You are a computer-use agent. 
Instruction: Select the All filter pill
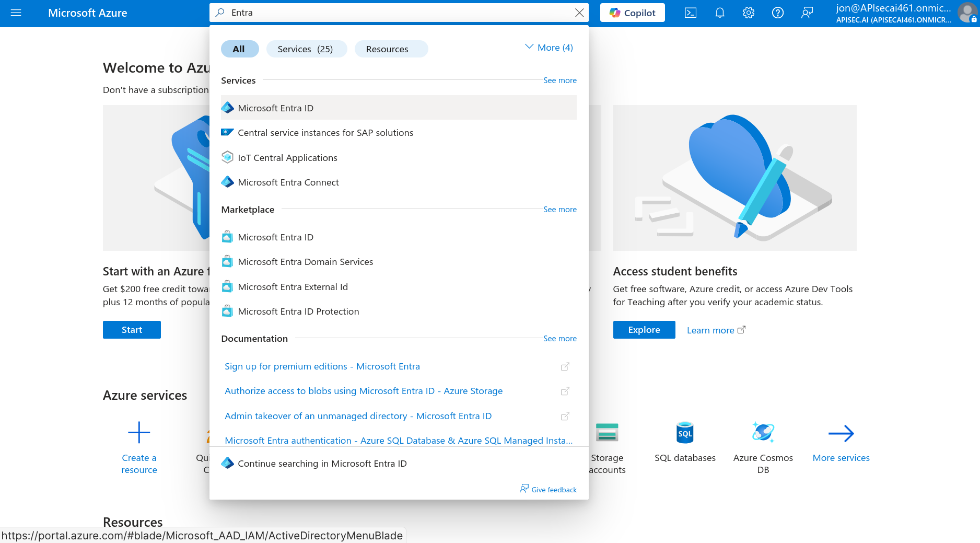239,49
